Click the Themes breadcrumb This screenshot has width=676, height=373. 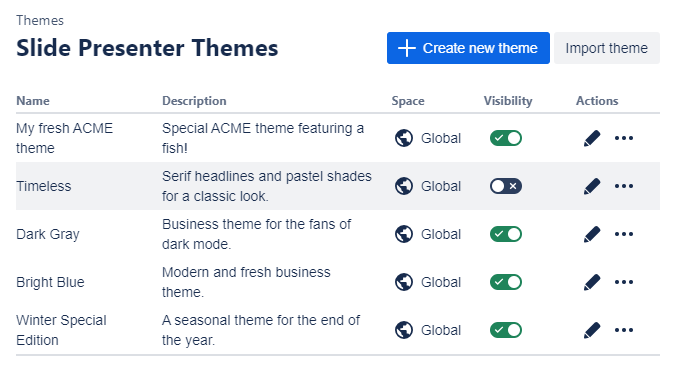point(40,20)
